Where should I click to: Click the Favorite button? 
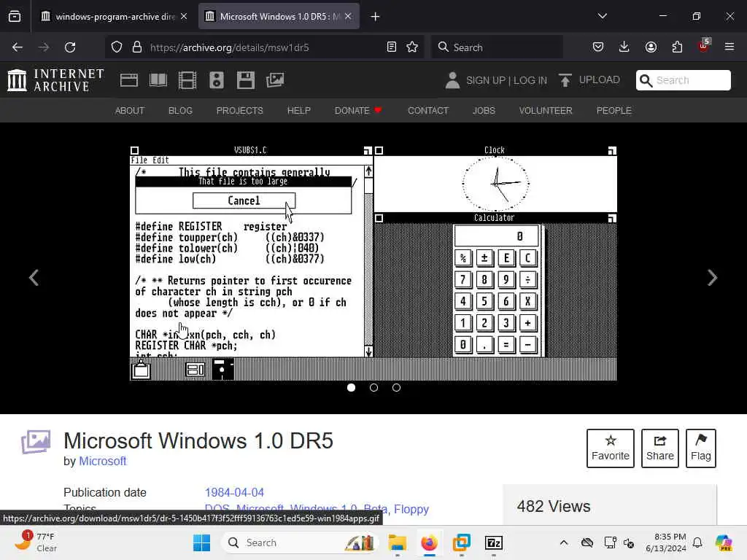click(611, 448)
